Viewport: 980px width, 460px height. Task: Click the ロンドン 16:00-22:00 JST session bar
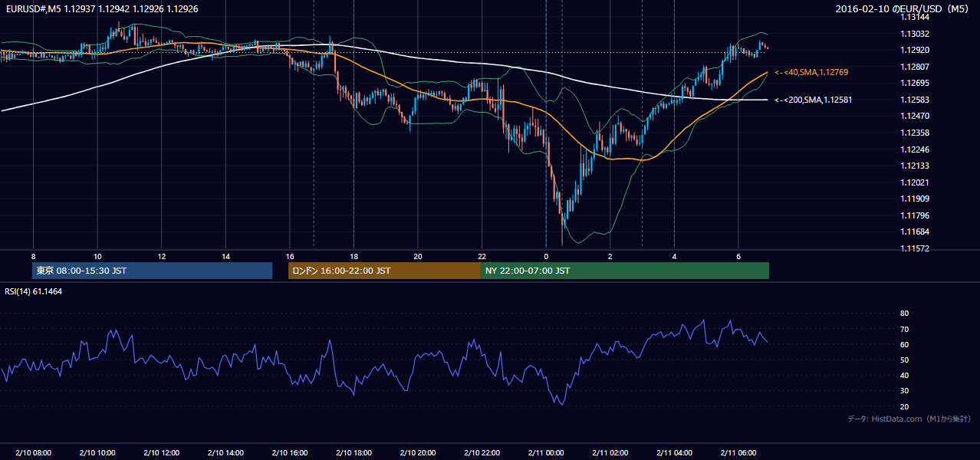coord(384,271)
